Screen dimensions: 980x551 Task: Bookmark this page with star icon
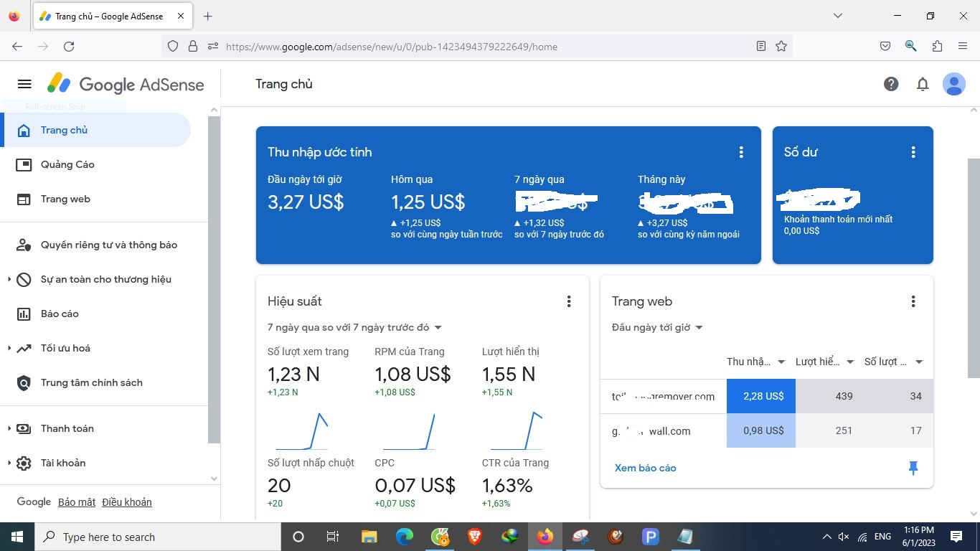(781, 46)
